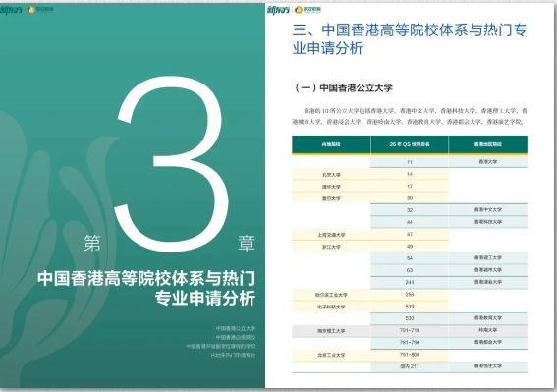
Task: Click the paragraph line starting 香港的10所公立大学
Action: (416, 111)
